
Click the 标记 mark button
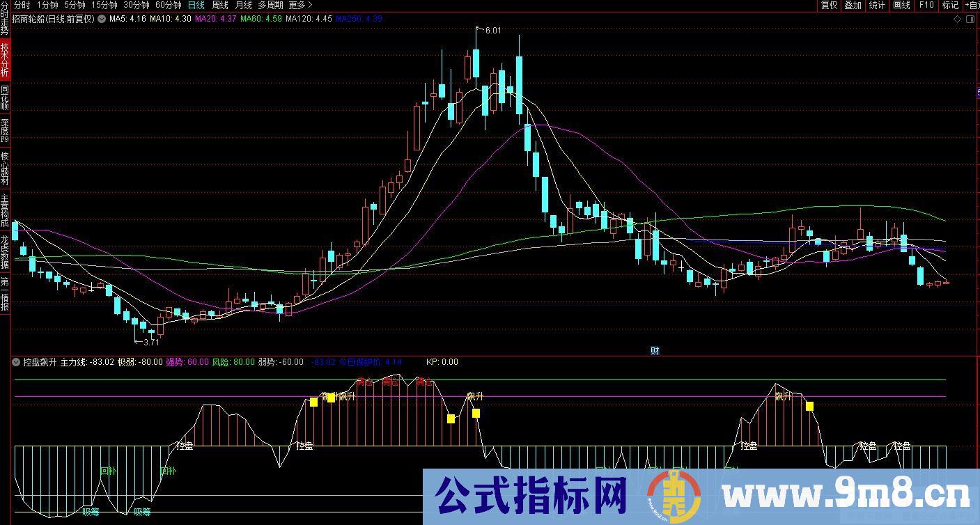(950, 5)
